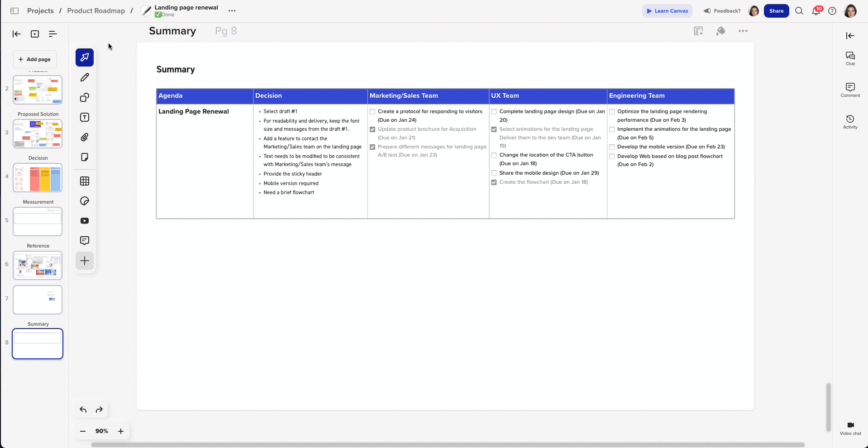Uncheck 'Update product brochure for Acquisition' task
Screen dimensions: 868x448
pyautogui.click(x=372, y=129)
